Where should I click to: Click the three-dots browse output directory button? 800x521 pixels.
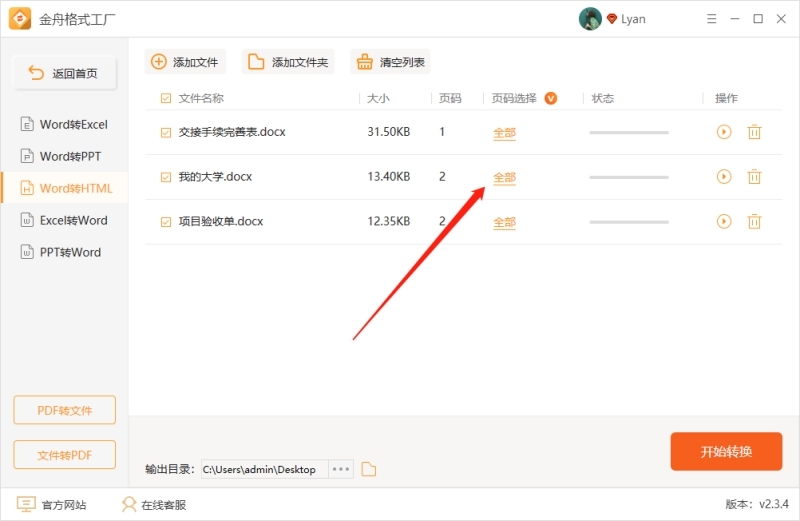coord(341,469)
